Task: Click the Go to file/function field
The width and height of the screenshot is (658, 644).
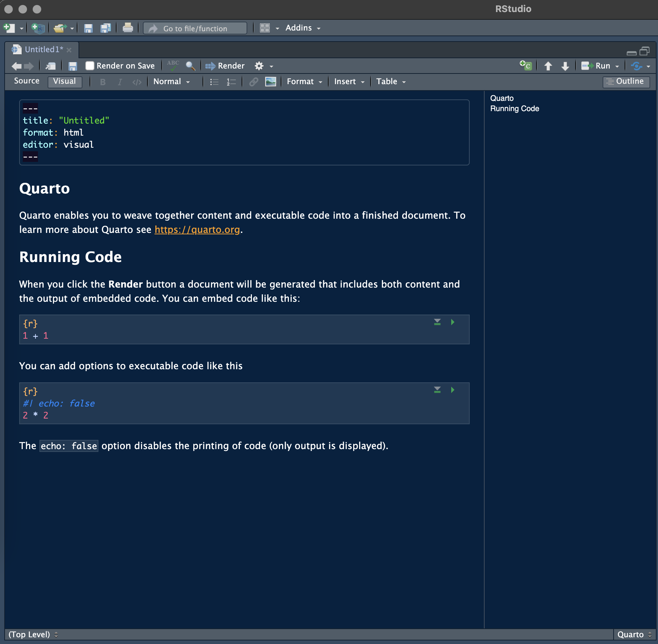Action: [x=195, y=28]
